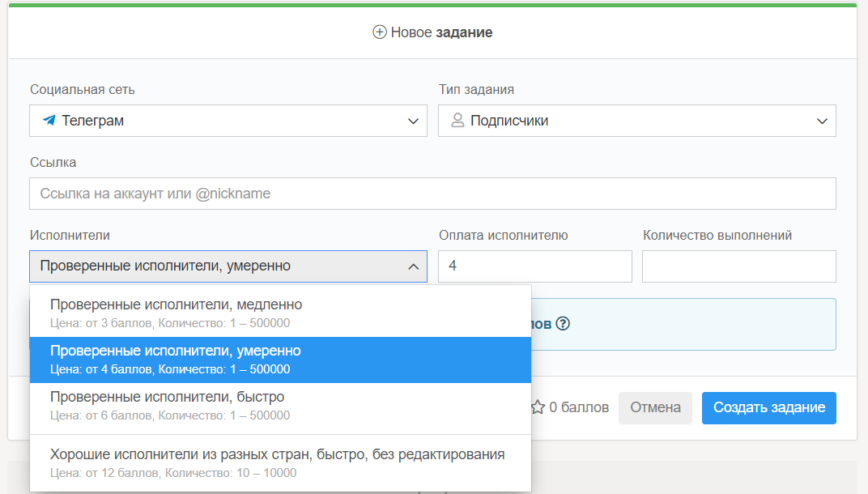Click the 0 баллов balance text
This screenshot has width=868, height=494.
[x=578, y=407]
